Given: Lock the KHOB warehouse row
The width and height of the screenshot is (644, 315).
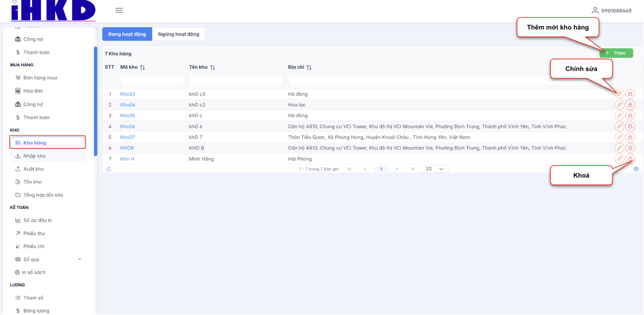Looking at the screenshot, I should coord(630,148).
